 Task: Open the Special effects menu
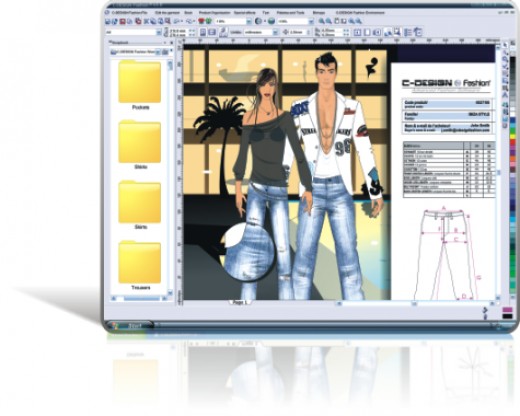tap(245, 12)
